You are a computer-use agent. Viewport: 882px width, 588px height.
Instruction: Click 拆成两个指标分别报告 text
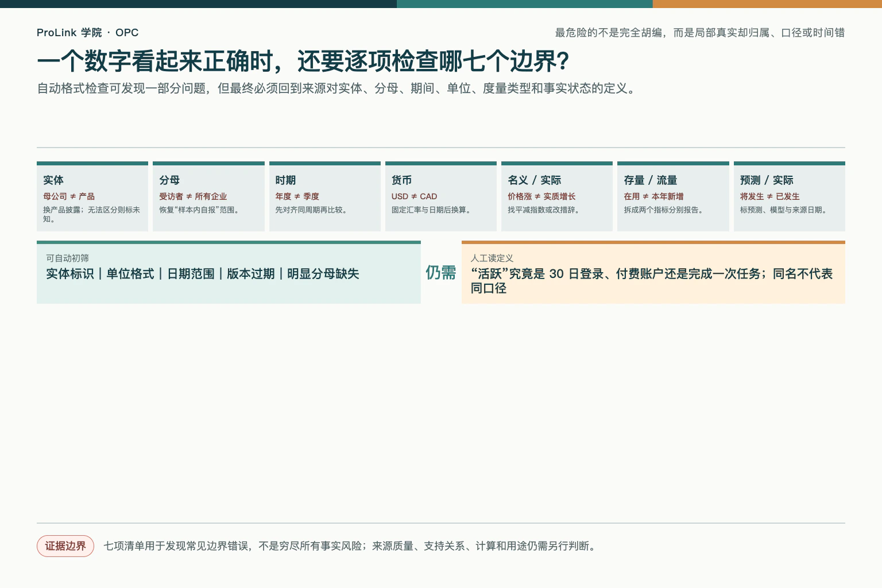click(664, 210)
